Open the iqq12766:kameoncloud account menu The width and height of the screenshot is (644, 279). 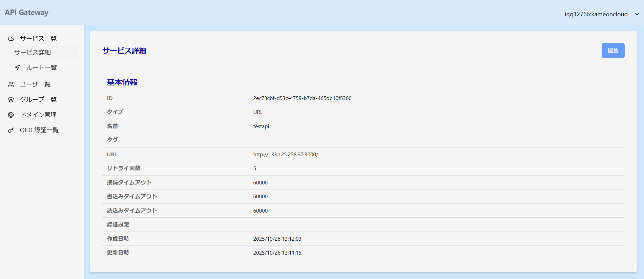tap(596, 14)
